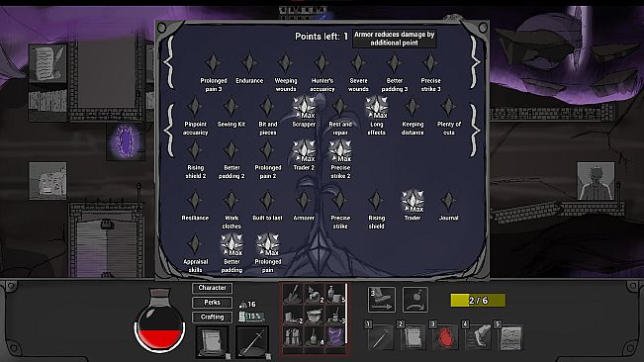Pick the Keeping distance perk icon
Screen dimensions: 644x362
412,107
